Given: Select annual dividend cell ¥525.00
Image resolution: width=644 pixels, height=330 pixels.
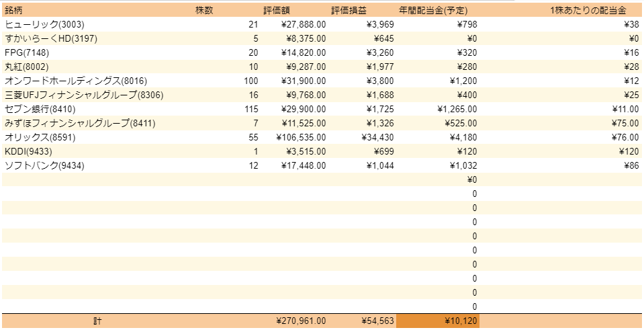Looking at the screenshot, I should (x=461, y=123).
